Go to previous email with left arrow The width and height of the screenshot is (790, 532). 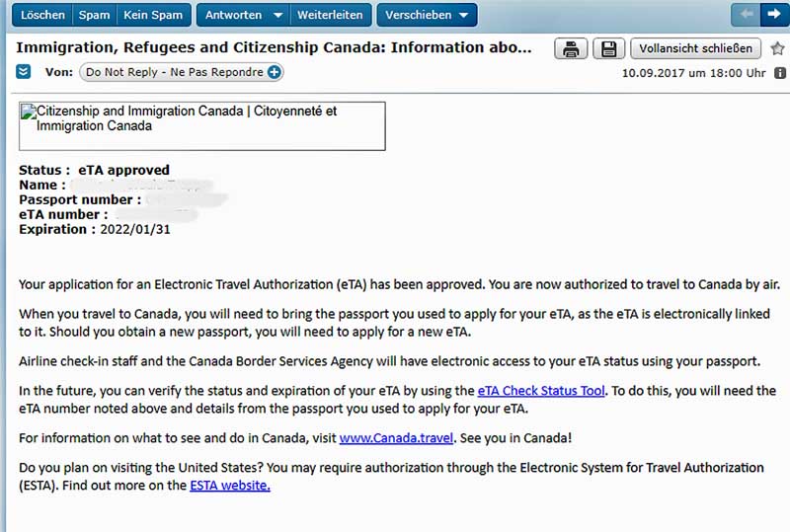tap(746, 15)
